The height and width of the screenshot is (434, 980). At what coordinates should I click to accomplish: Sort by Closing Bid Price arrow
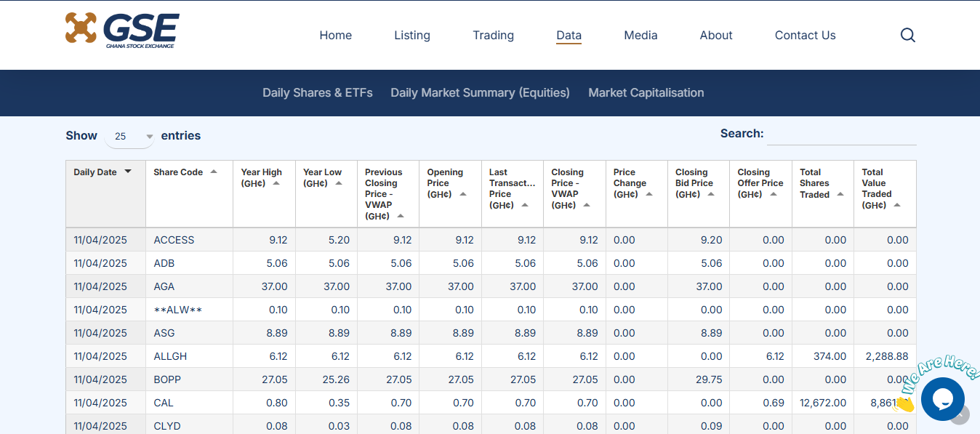tap(711, 194)
